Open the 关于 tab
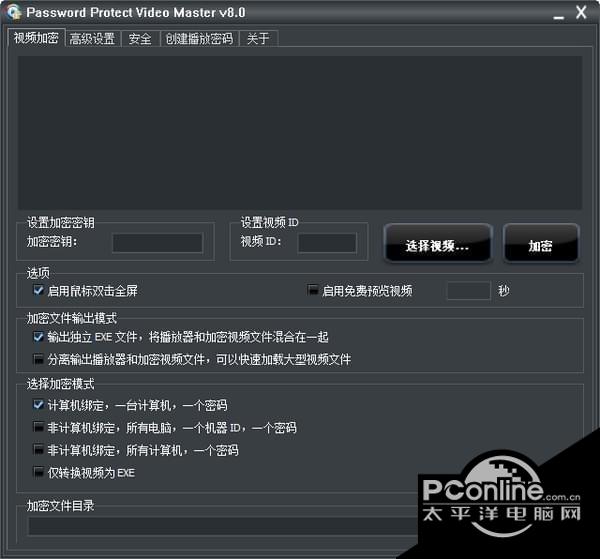The height and width of the screenshot is (559, 600). click(258, 39)
